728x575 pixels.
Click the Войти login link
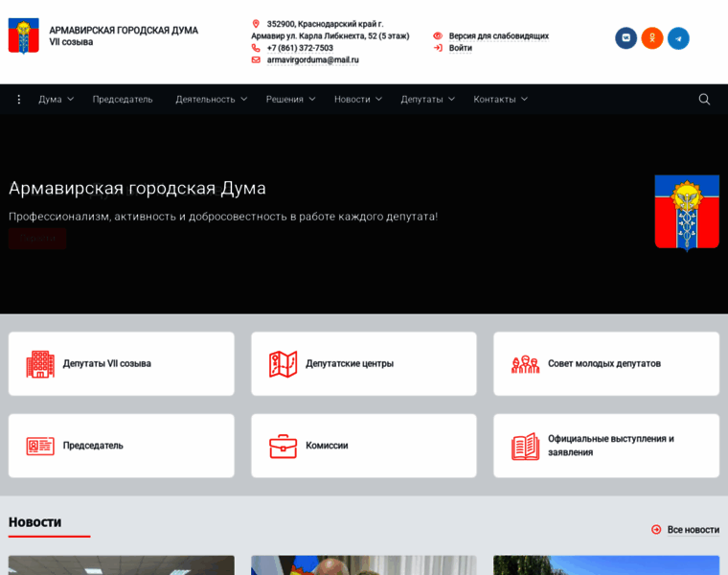(x=460, y=48)
